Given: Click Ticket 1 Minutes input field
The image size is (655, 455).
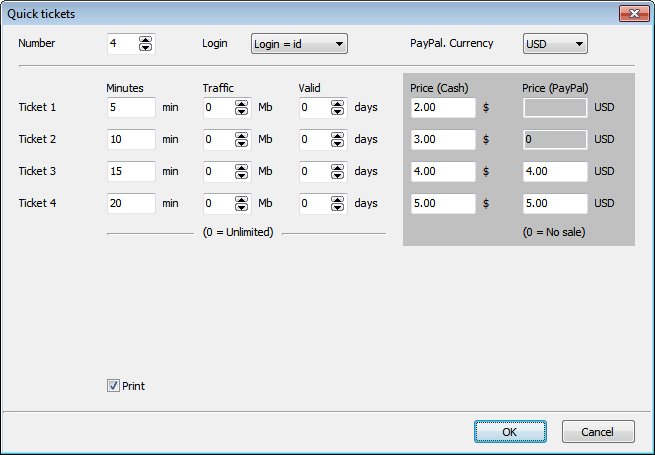Looking at the screenshot, I should 131,108.
